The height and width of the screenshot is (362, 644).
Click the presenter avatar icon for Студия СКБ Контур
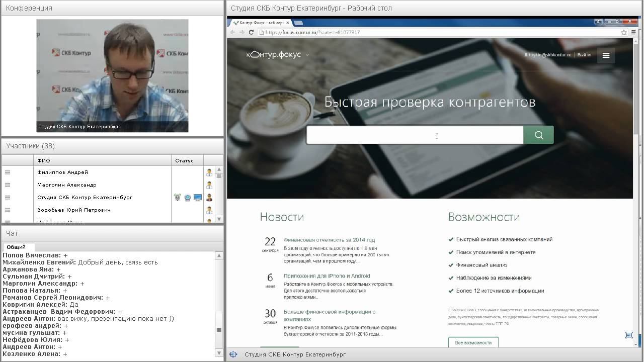209,198
